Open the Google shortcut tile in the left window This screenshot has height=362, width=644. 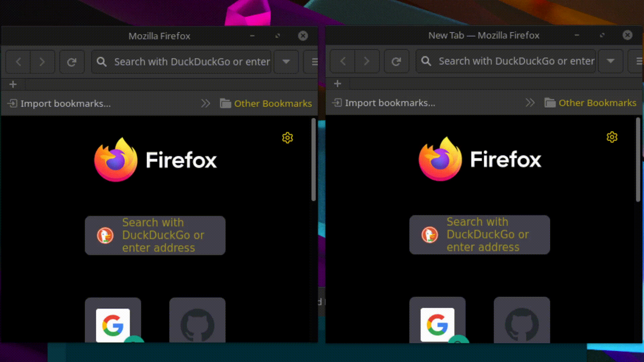[x=113, y=320]
